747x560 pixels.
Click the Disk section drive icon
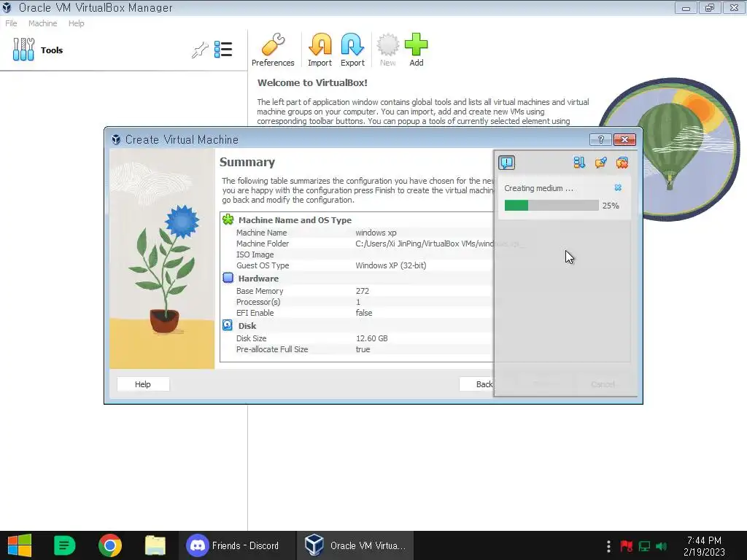[228, 325]
